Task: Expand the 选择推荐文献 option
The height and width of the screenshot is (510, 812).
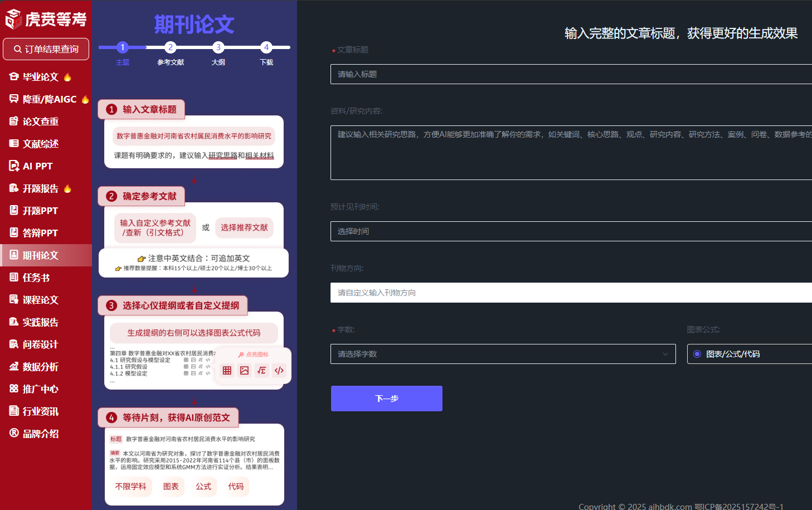Action: click(x=244, y=227)
